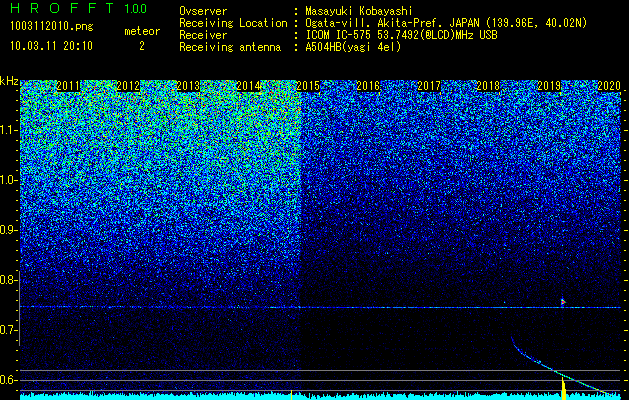
Task: Select the file name 1003112010.png
Action: (x=52, y=27)
